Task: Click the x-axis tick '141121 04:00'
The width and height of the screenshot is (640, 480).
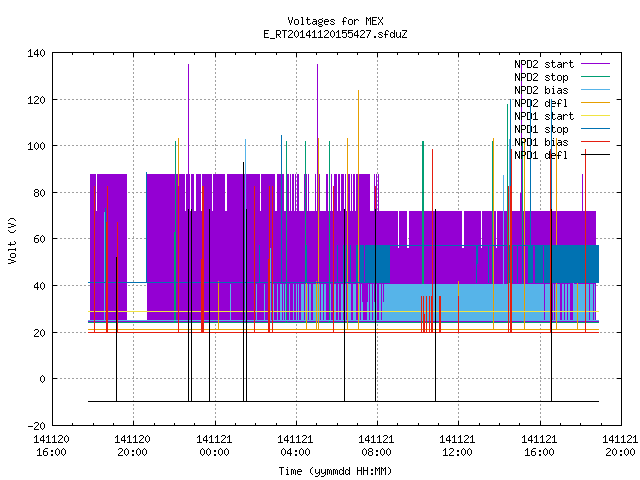Action: coord(296,446)
